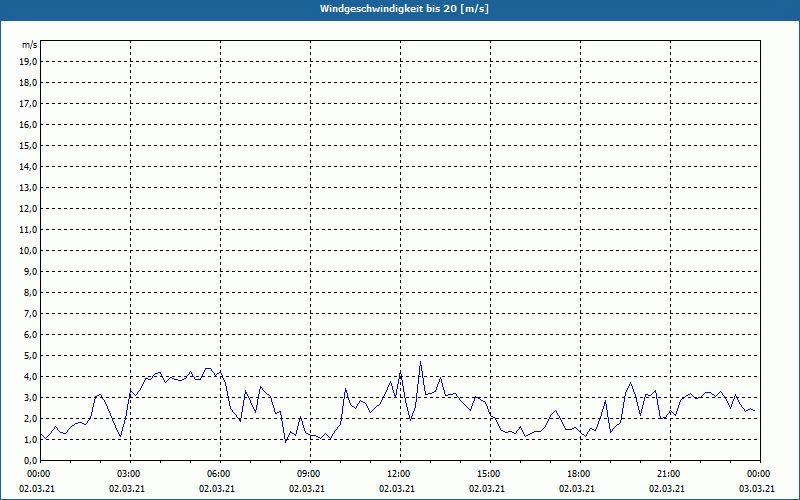Click the highest wind speed peak after 12:00

(x=421, y=362)
